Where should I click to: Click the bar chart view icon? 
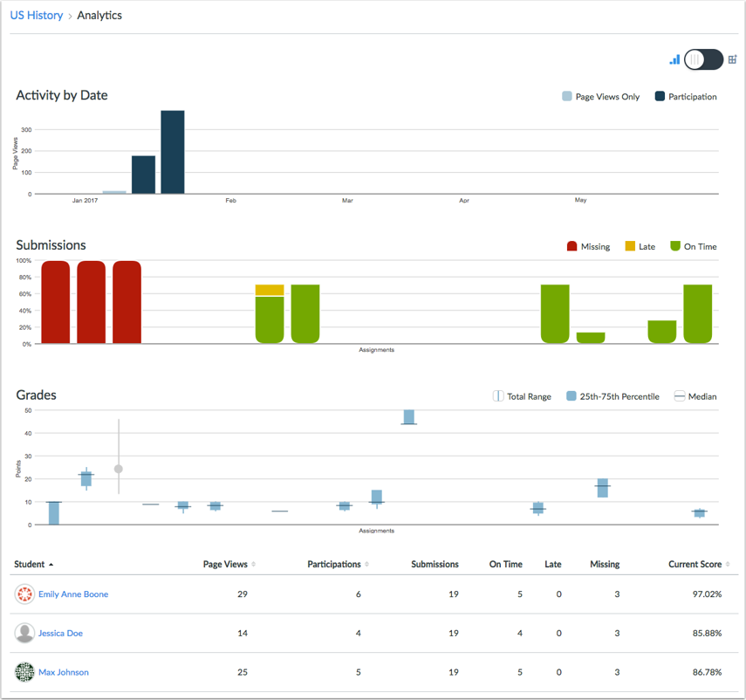tap(674, 60)
